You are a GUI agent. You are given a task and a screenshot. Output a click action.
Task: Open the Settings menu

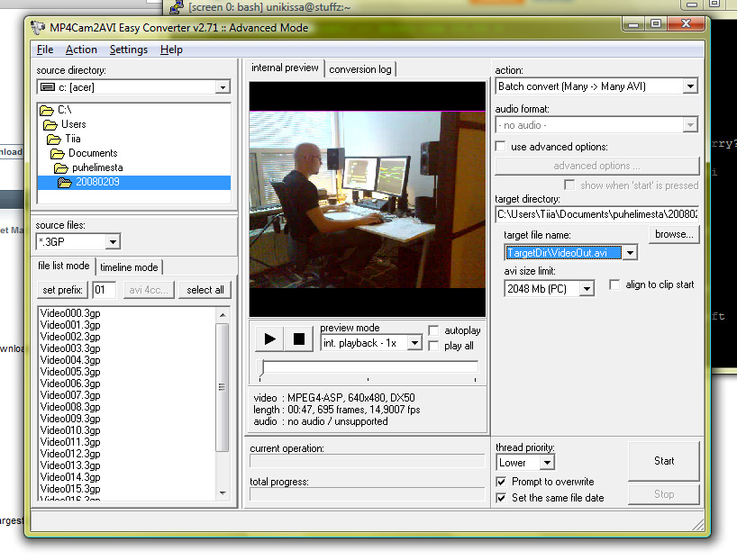(x=128, y=50)
